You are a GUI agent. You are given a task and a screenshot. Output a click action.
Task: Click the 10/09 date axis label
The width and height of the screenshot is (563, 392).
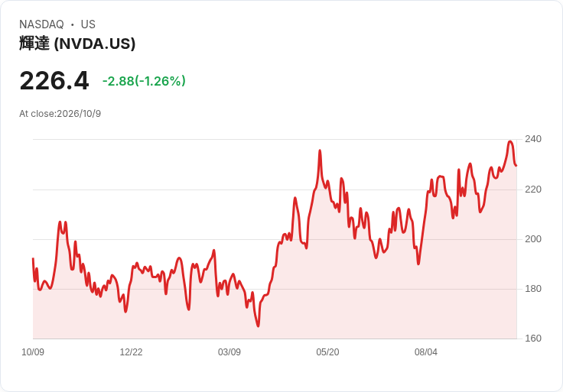33,352
